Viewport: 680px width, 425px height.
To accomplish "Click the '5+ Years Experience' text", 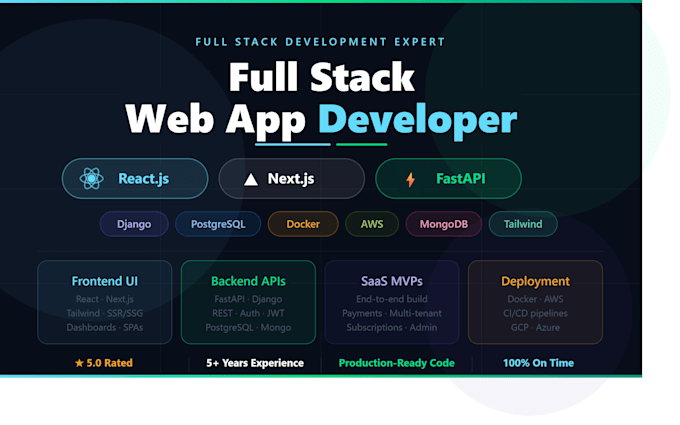I will tap(255, 363).
